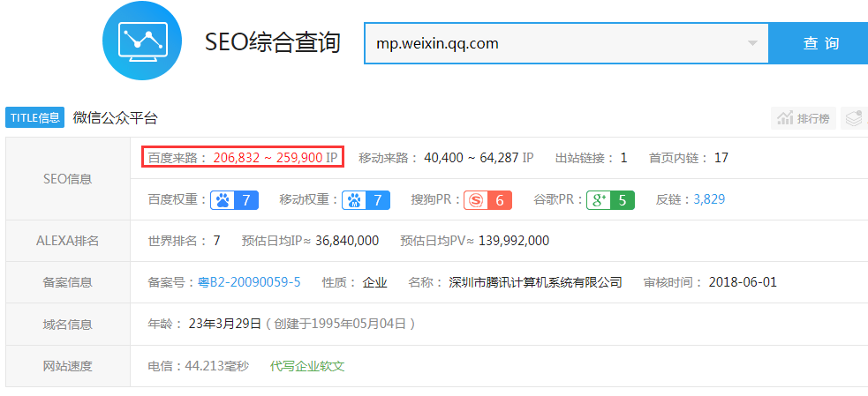The height and width of the screenshot is (396, 868).
Task: Click the 出站链接 value 1
Action: pyautogui.click(x=624, y=158)
